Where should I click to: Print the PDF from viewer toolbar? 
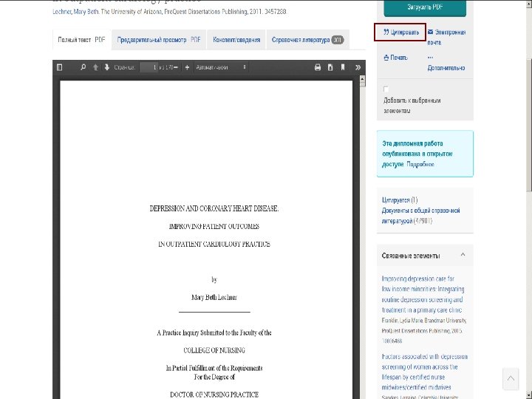(318, 67)
